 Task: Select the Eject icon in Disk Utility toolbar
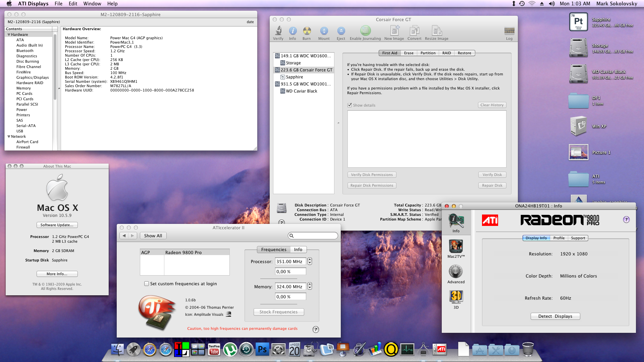pos(340,32)
